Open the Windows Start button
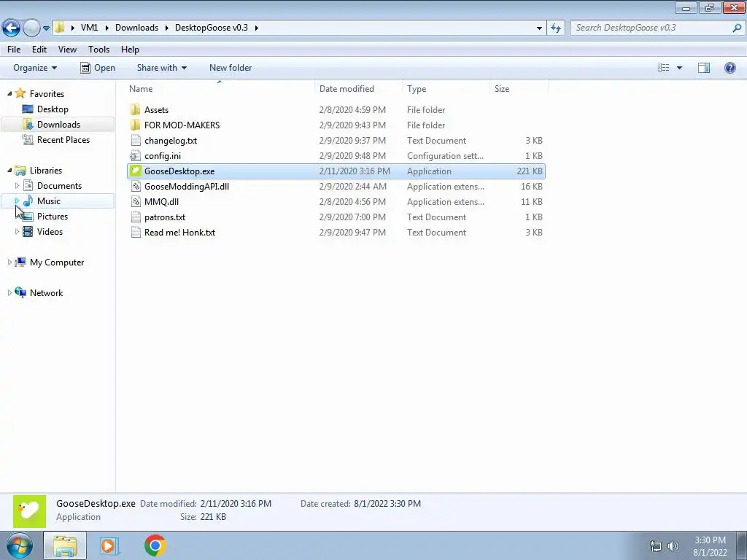Viewport: 747px width, 560px height. point(20,545)
